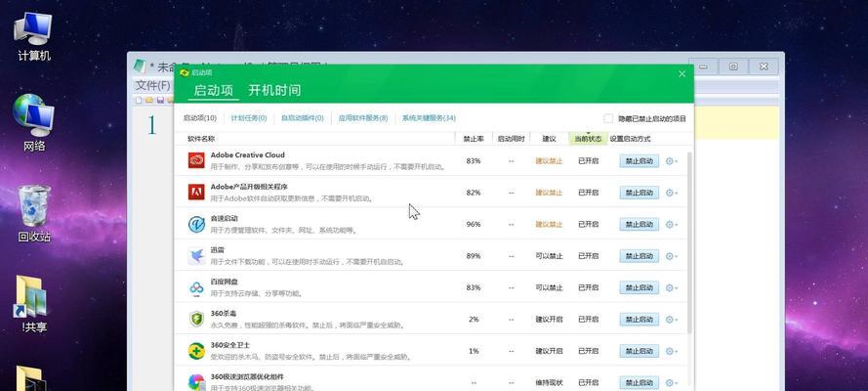868x391 pixels.
Task: Click 禁止启动 for 音速启动
Action: coord(640,224)
